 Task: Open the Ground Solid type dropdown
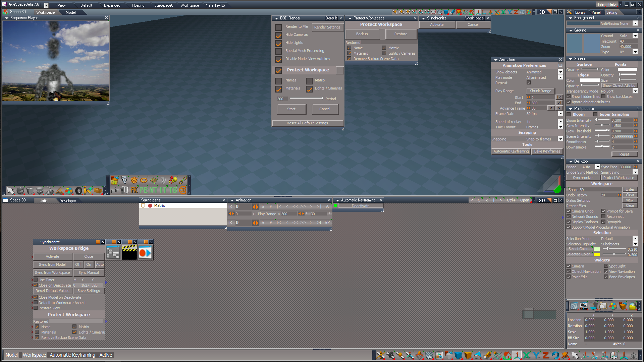click(x=635, y=36)
